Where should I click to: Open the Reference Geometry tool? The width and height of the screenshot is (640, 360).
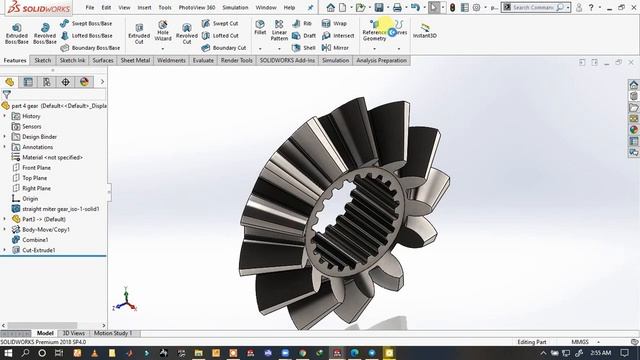pos(374,31)
